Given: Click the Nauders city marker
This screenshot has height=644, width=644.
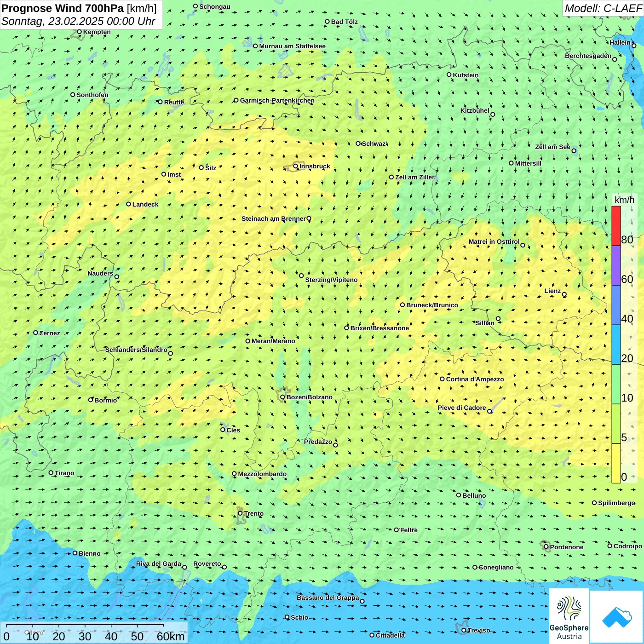Looking at the screenshot, I should point(117,276).
